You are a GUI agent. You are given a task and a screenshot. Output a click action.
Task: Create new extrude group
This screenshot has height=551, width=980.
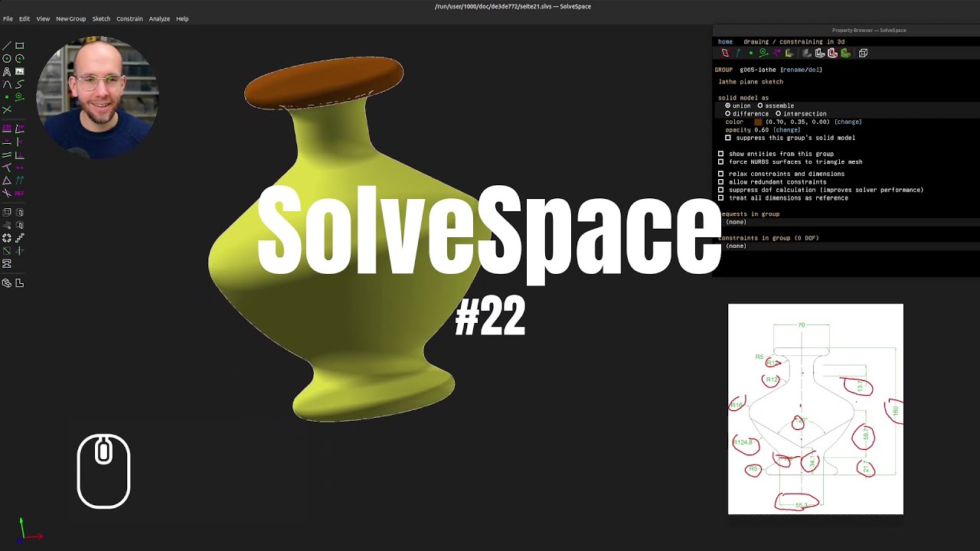point(7,212)
